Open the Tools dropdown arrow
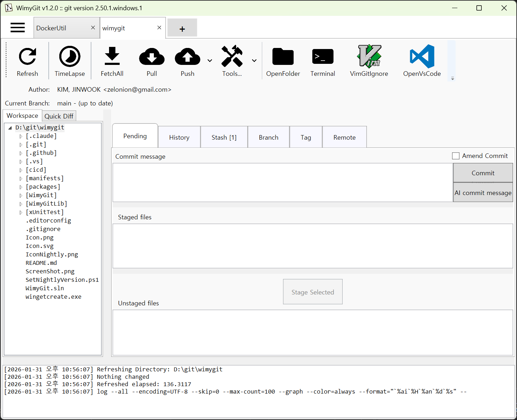Viewport: 517px width, 420px height. coord(254,61)
